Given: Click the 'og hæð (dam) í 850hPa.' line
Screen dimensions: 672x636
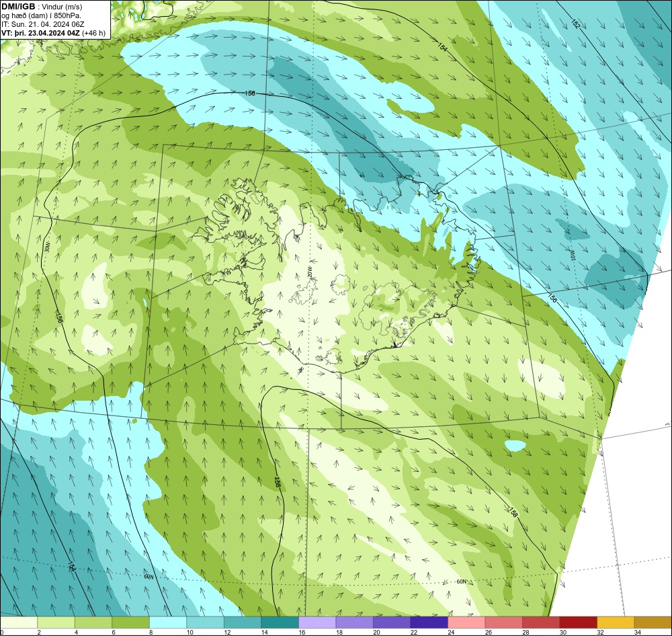Looking at the screenshot, I should tap(41, 15).
